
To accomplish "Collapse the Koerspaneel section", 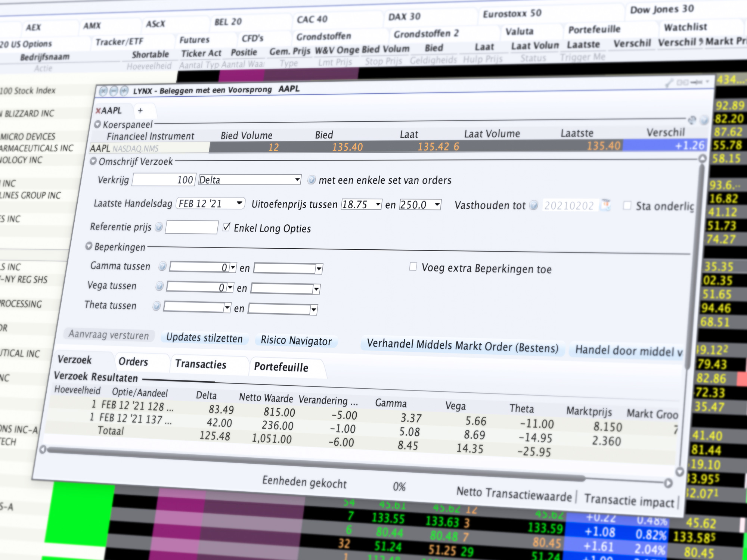I will (x=97, y=124).
